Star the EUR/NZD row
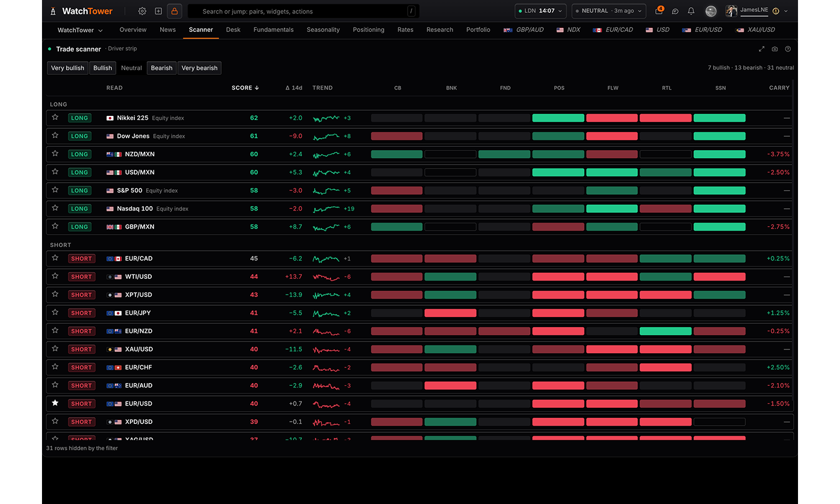This screenshot has width=840, height=504. click(55, 330)
